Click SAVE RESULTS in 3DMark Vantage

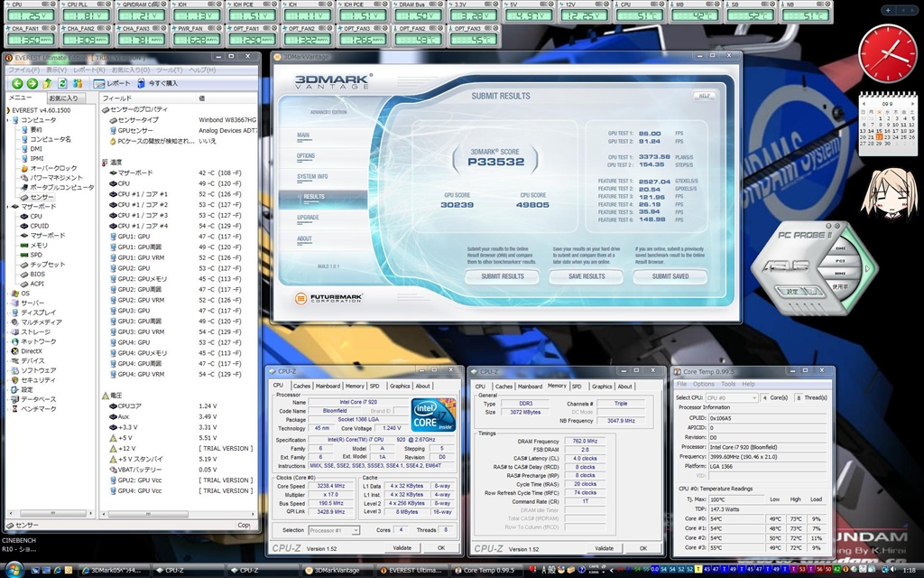point(587,276)
